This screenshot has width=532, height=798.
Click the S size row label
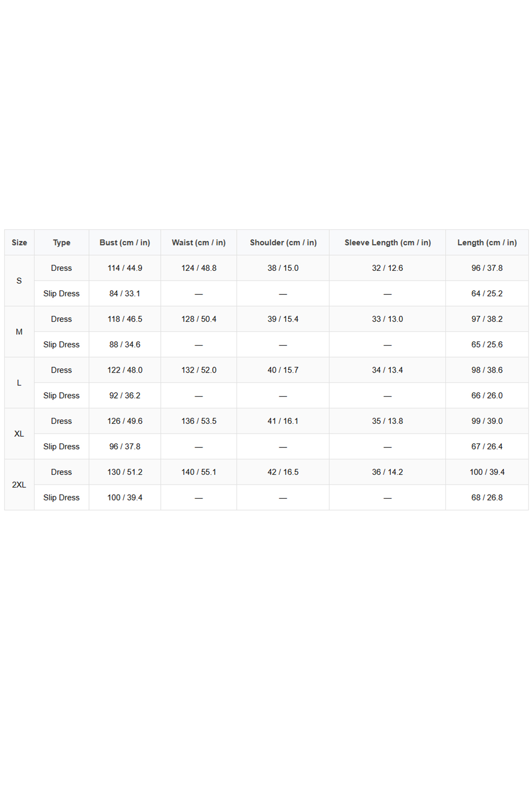(19, 281)
